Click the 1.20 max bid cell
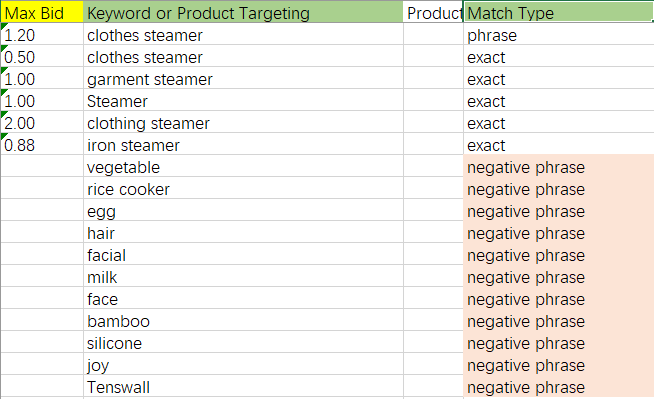The image size is (654, 399). (42, 35)
